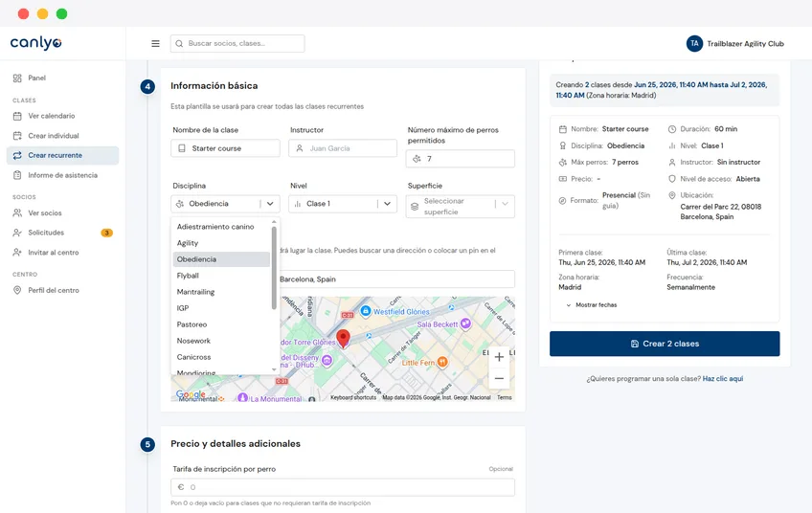Focus the Buscar socios search field
Viewport: 812px width, 513px height.
(237, 43)
